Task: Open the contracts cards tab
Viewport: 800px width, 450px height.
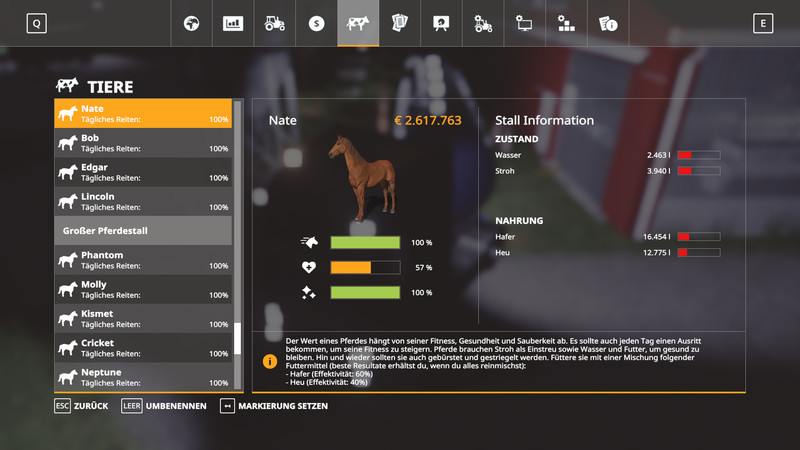Action: coord(399,23)
